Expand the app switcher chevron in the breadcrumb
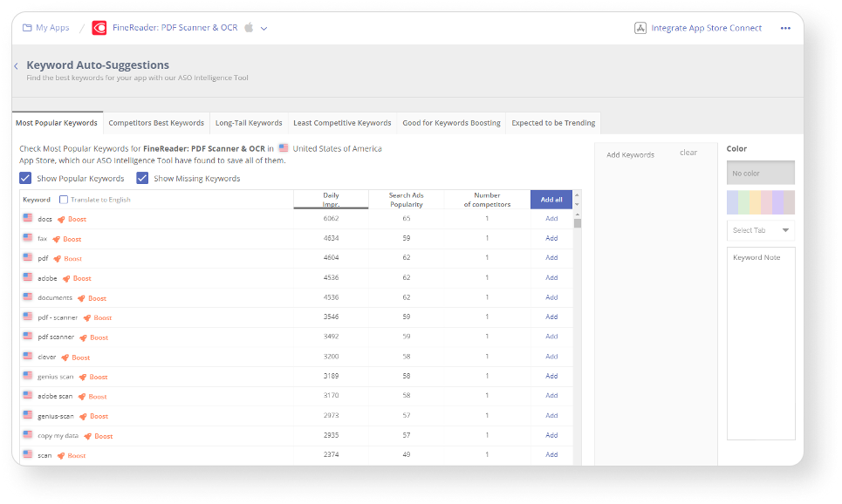Screen dimensions: 842x504 (x=262, y=27)
